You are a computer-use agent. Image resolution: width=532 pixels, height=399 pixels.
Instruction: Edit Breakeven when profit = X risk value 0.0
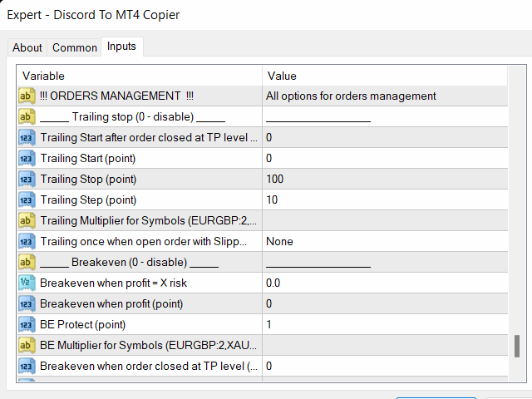[385, 283]
